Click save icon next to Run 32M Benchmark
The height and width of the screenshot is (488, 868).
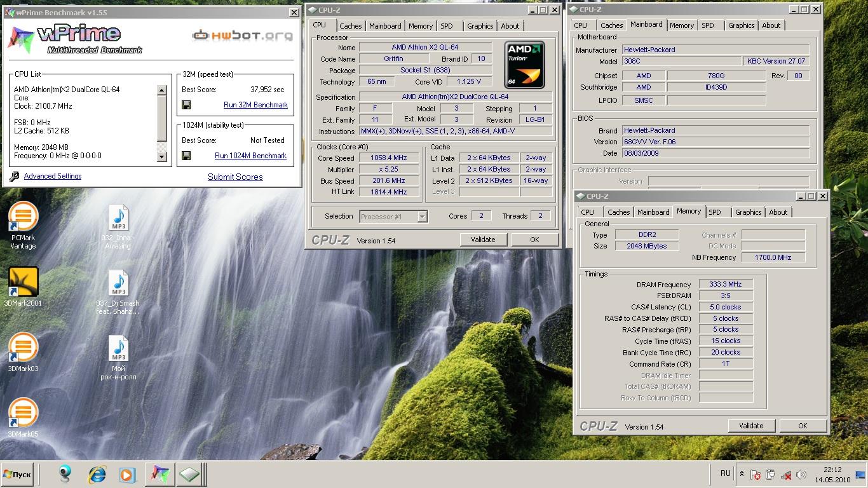click(186, 105)
